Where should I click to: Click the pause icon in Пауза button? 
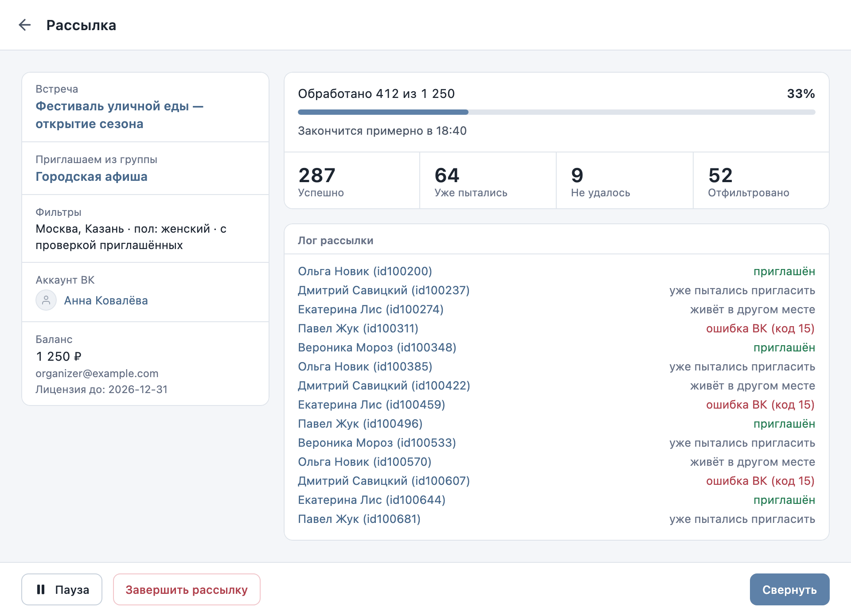click(x=41, y=589)
